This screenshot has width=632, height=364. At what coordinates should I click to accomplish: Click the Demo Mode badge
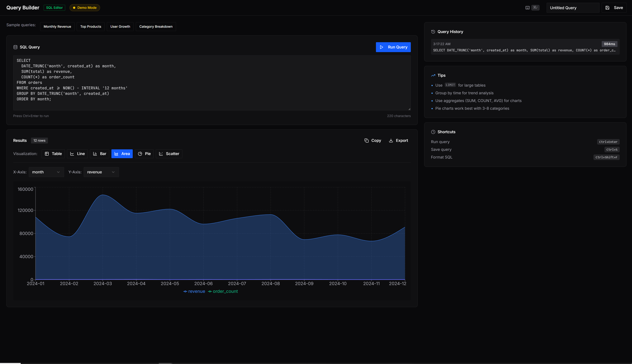pyautogui.click(x=85, y=8)
